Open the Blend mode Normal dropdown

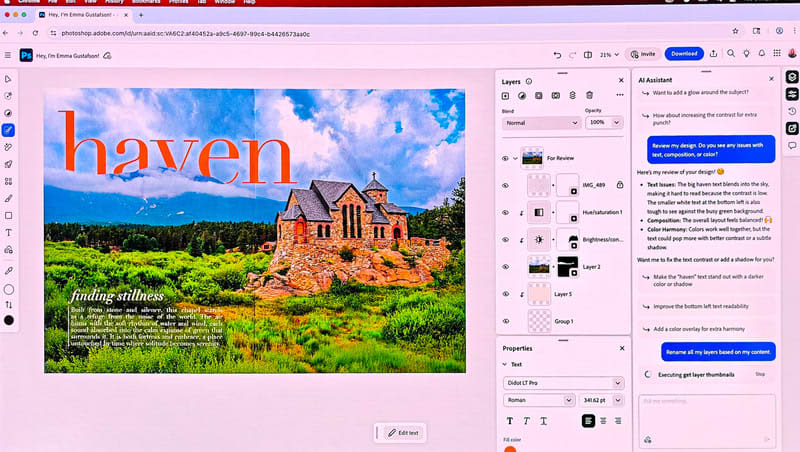(541, 122)
